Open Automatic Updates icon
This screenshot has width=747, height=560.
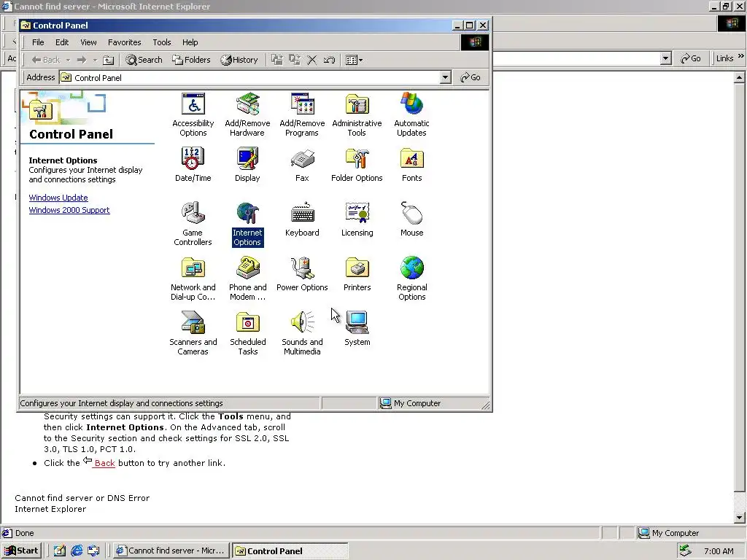tap(411, 114)
